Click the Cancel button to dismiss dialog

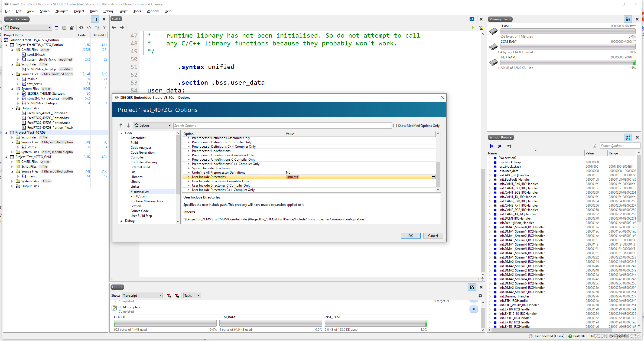tap(433, 236)
